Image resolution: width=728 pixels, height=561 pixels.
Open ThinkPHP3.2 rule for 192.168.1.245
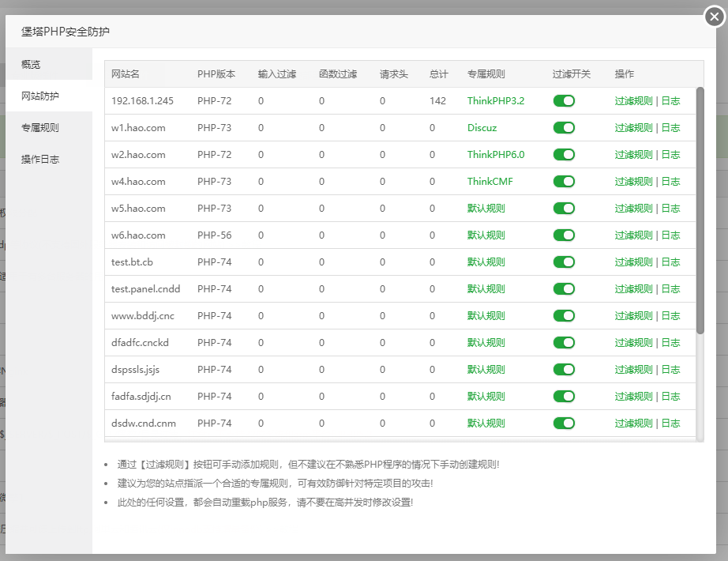pyautogui.click(x=495, y=101)
